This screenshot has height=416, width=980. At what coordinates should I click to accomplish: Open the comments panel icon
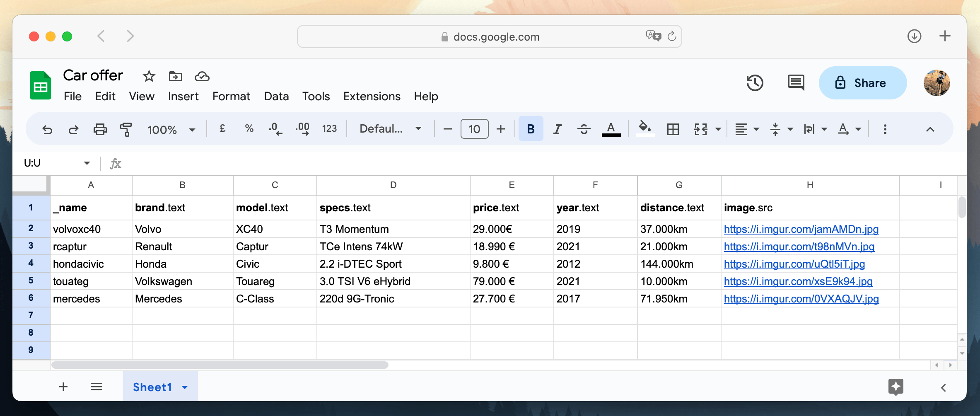click(x=796, y=82)
